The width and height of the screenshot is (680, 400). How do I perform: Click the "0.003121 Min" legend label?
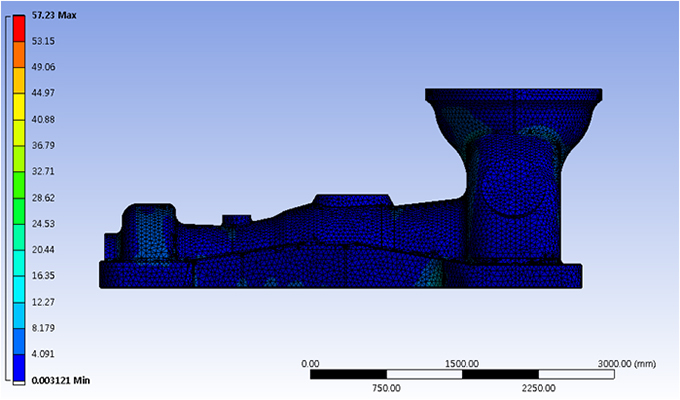click(61, 380)
